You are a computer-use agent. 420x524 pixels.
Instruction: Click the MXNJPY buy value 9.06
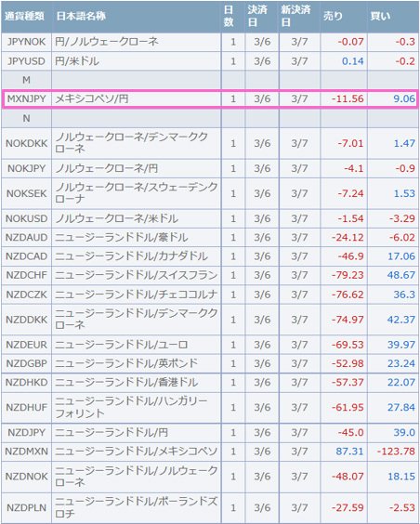click(404, 98)
